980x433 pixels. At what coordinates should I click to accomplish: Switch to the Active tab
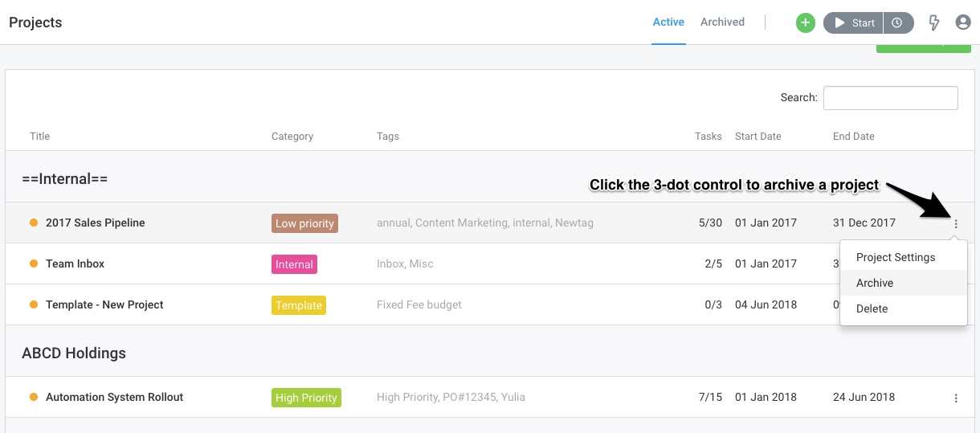(x=668, y=22)
